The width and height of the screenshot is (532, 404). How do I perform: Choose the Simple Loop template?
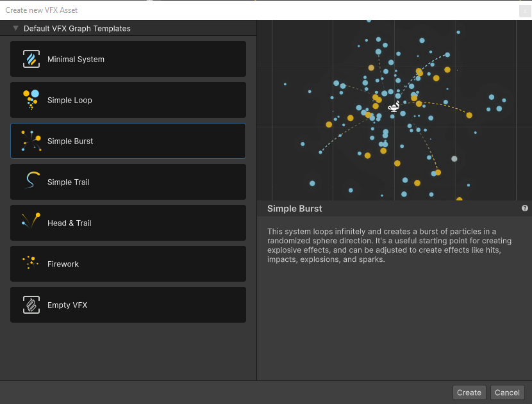coord(128,100)
